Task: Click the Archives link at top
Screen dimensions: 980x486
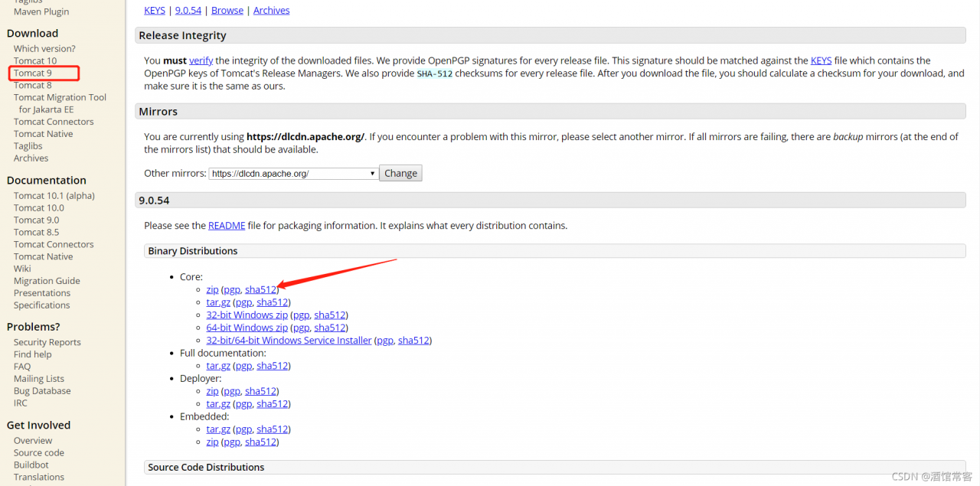Action: coord(272,11)
